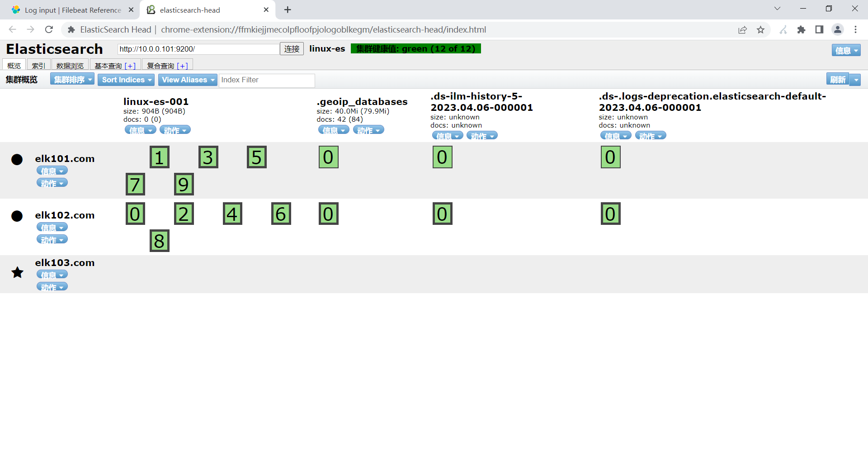Open the 信息 dropdown for node elk103.com
Image resolution: width=868 pixels, height=466 pixels.
tap(52, 275)
